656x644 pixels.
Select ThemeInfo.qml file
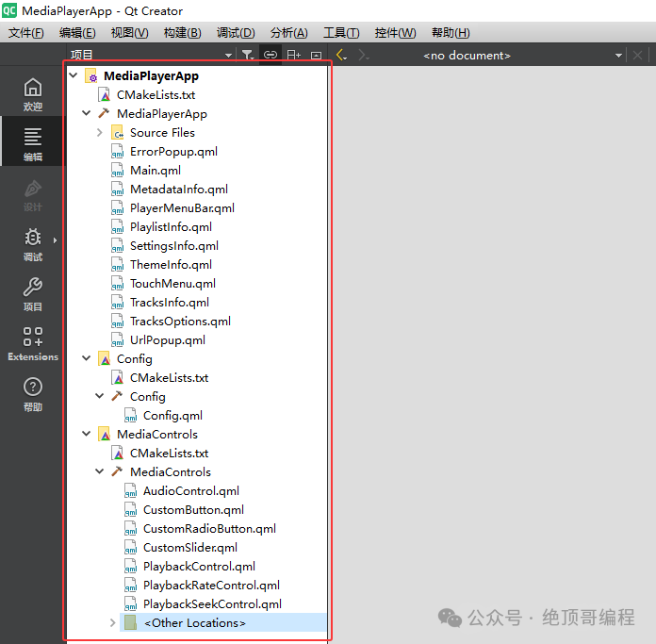(x=171, y=264)
